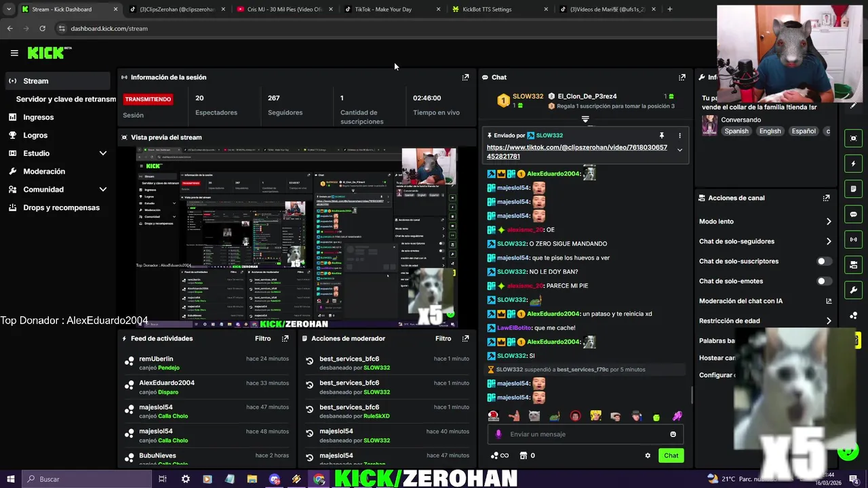The width and height of the screenshot is (868, 488).
Task: Open File Explorer from the taskbar
Action: [252, 479]
